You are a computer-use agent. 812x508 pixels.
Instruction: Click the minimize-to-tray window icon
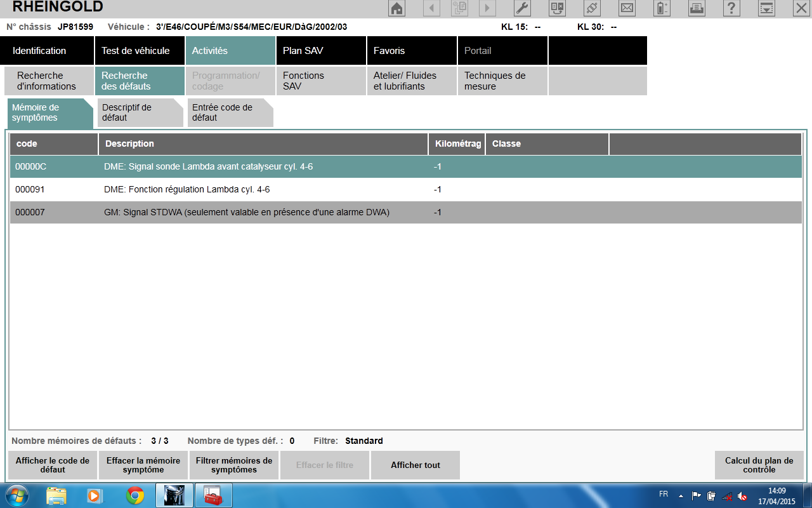(x=766, y=8)
